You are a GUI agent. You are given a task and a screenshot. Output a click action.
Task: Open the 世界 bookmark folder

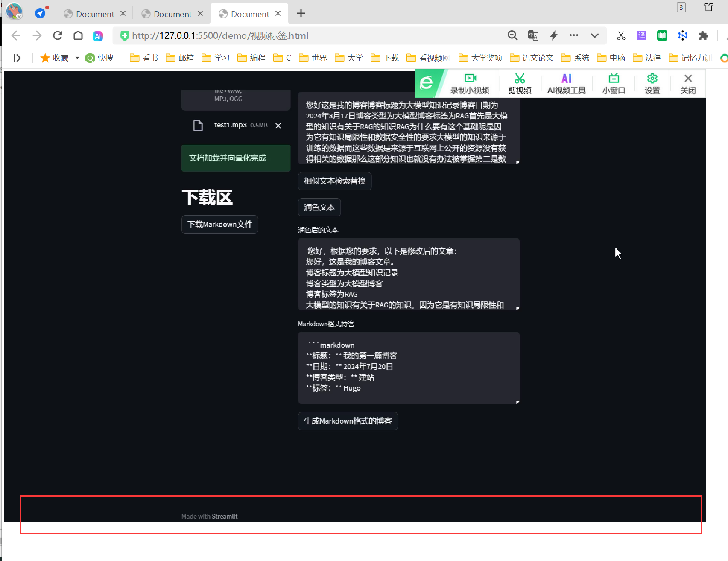[x=313, y=58]
